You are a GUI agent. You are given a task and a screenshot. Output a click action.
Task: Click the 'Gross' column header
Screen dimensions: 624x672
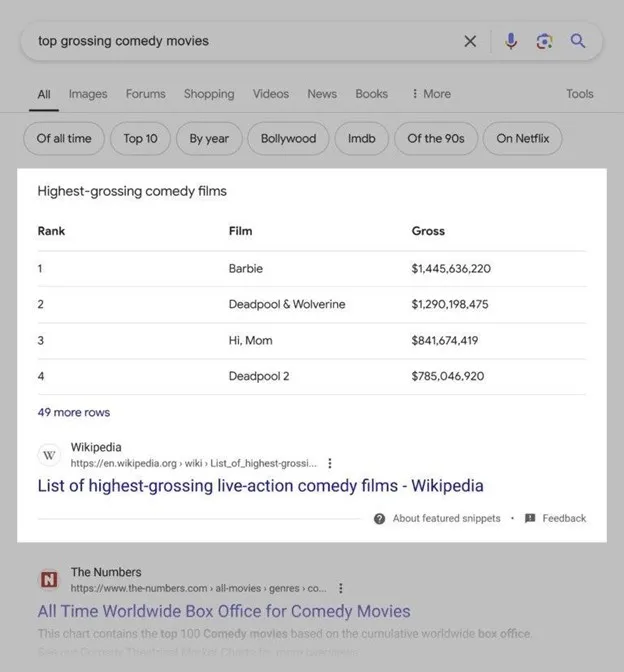tap(428, 231)
